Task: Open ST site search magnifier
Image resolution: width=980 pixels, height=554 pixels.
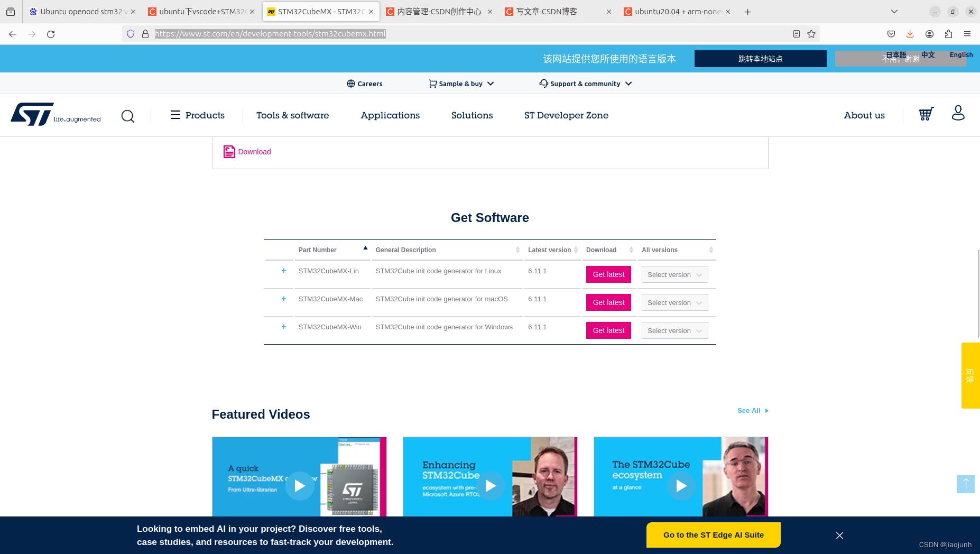Action: tap(128, 116)
